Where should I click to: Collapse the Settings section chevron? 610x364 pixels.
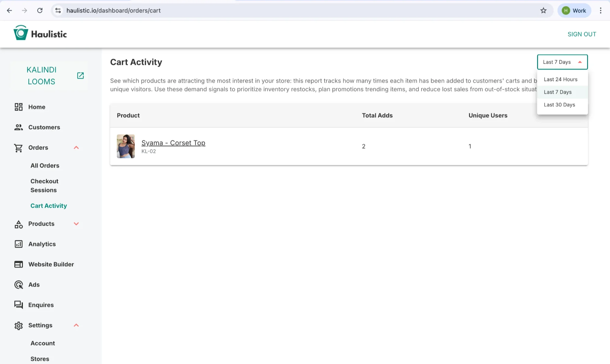coord(76,325)
